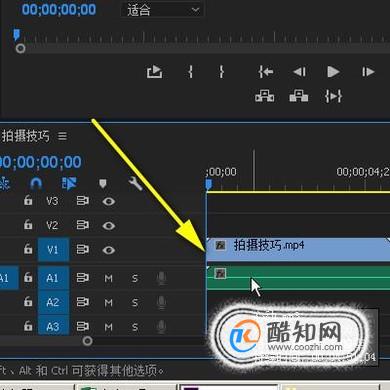Target the V3 track label
Screen dimensions: 390x390
click(52, 201)
